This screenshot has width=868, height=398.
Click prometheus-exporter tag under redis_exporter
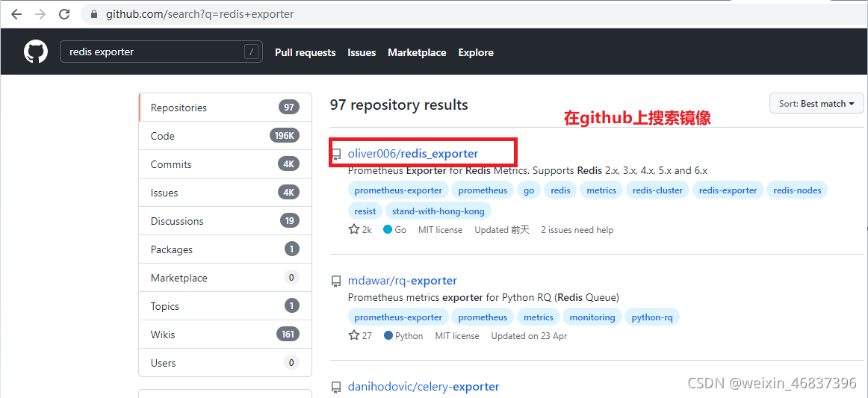399,190
